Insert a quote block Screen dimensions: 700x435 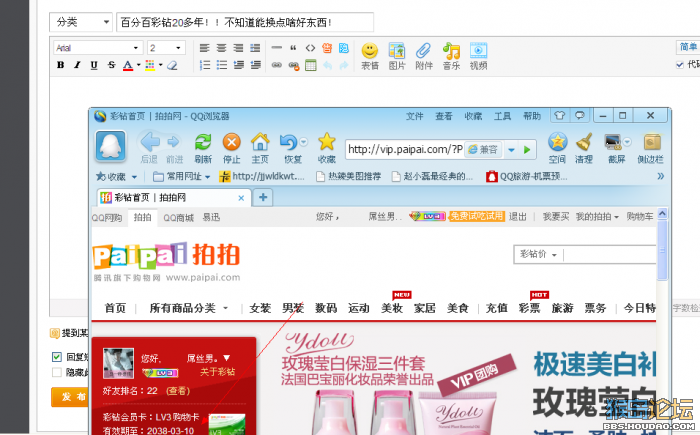click(x=293, y=48)
